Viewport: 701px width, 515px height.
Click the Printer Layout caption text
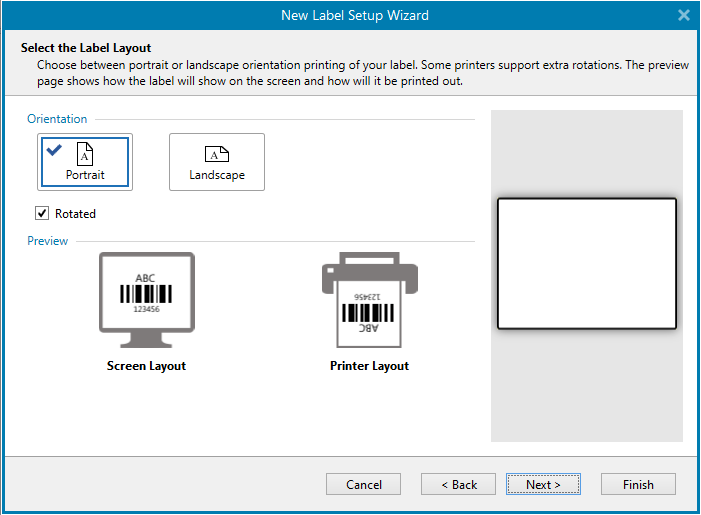point(369,366)
